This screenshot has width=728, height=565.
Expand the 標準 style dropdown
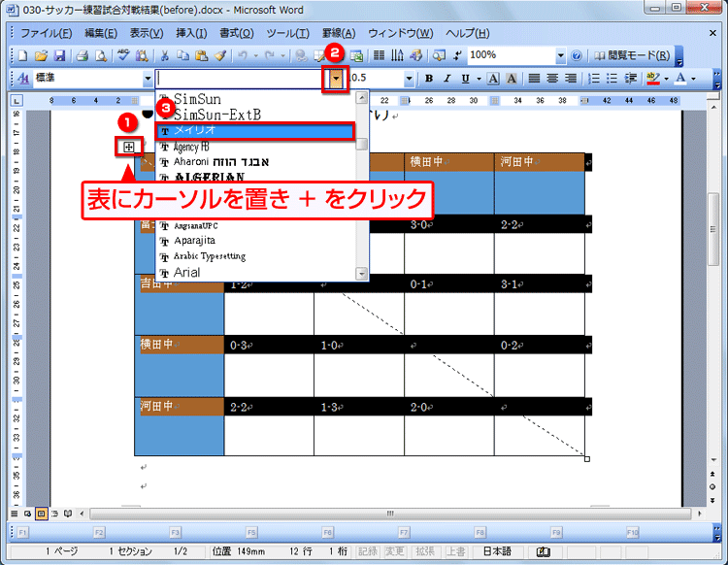point(148,79)
